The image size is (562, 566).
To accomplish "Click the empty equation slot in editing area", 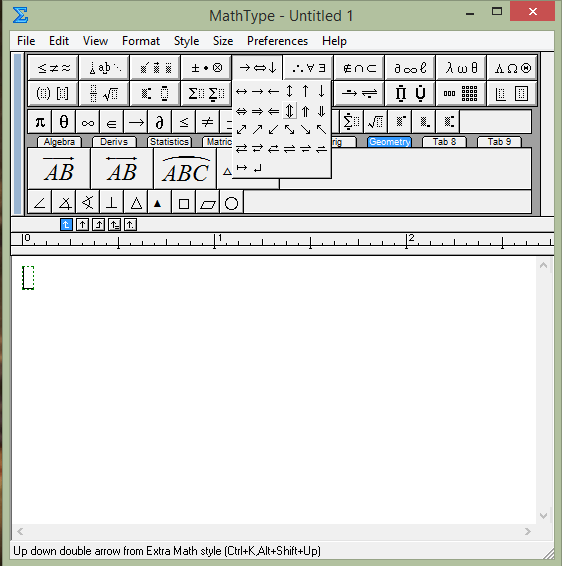I will (x=28, y=278).
